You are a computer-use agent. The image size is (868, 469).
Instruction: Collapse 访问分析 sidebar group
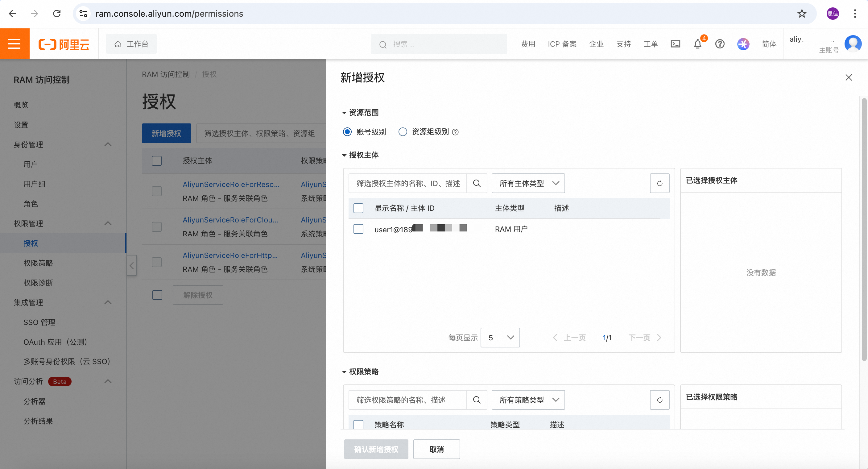pyautogui.click(x=107, y=381)
